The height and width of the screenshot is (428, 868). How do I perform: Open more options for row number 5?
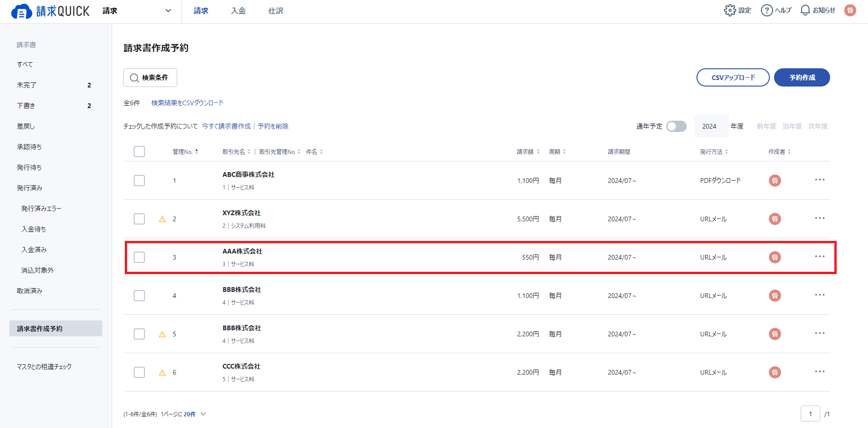[820, 333]
